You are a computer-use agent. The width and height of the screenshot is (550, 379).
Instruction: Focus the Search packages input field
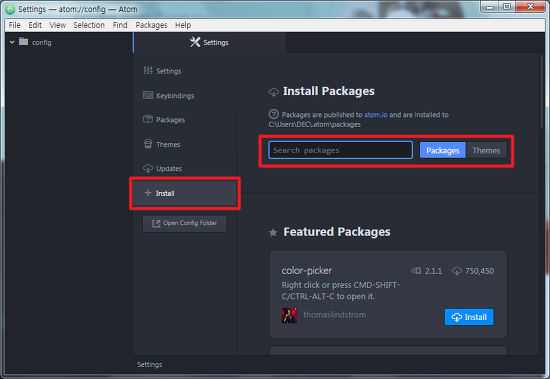[340, 150]
